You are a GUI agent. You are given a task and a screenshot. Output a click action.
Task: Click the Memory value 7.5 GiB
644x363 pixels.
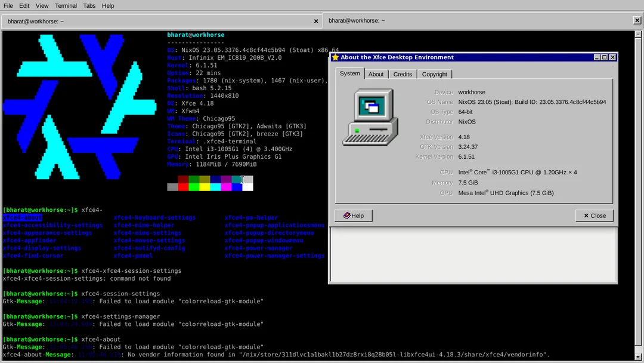468,183
